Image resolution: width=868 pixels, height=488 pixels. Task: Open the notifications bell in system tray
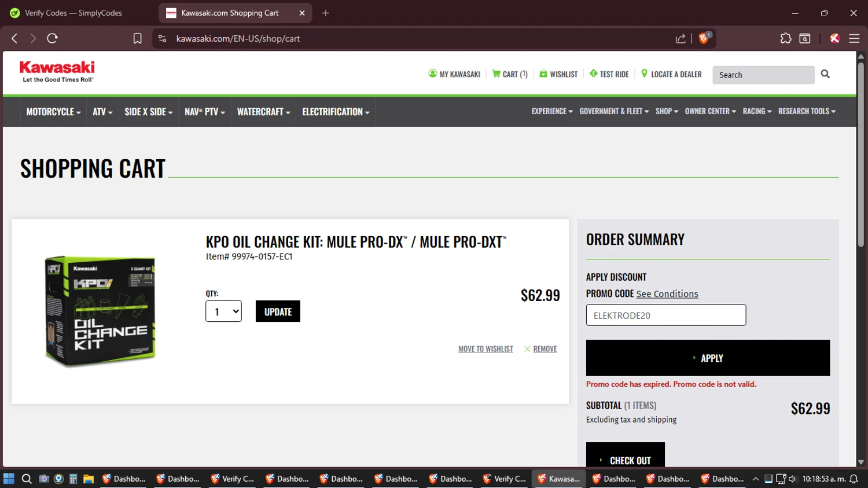pyautogui.click(x=854, y=479)
